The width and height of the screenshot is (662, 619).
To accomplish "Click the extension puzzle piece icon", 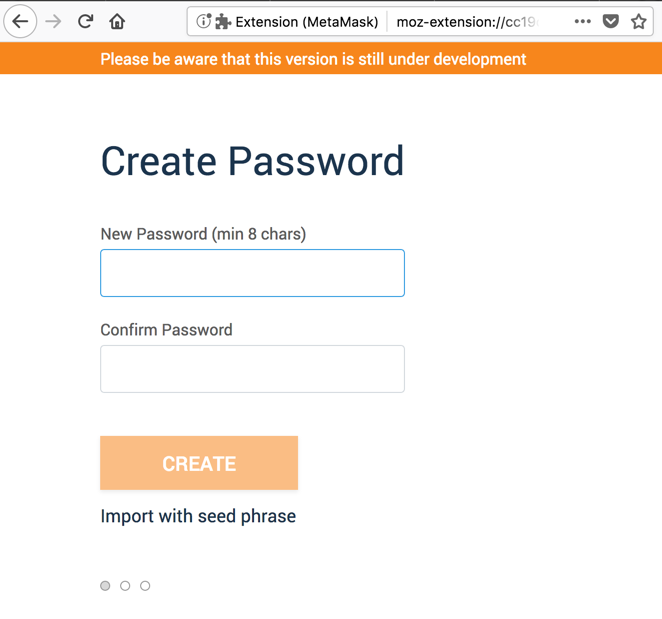I will [223, 21].
